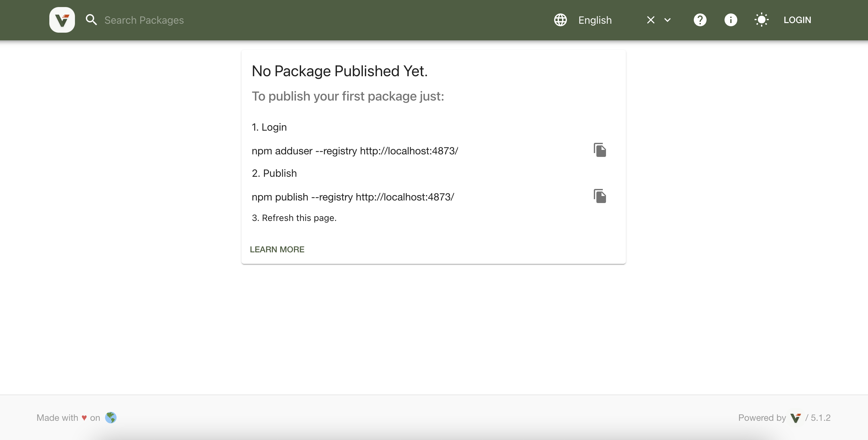Clear the selected language with X
868x440 pixels.
[651, 20]
